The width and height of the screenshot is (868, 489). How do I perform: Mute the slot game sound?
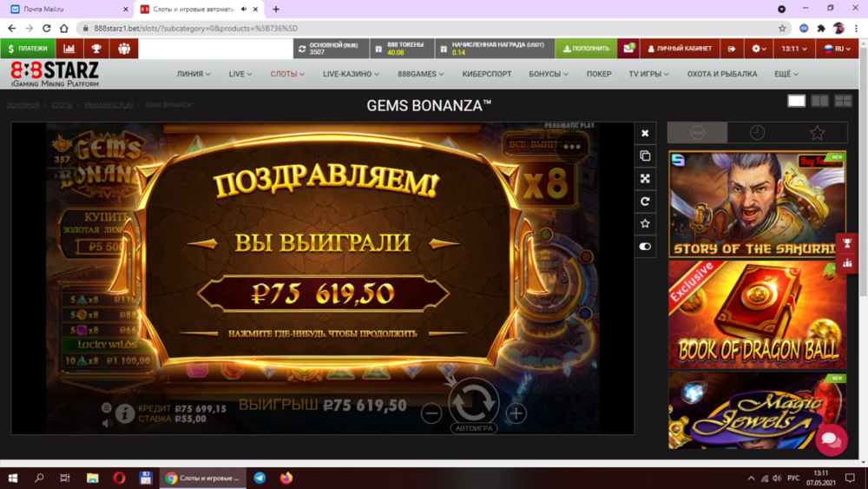(107, 423)
